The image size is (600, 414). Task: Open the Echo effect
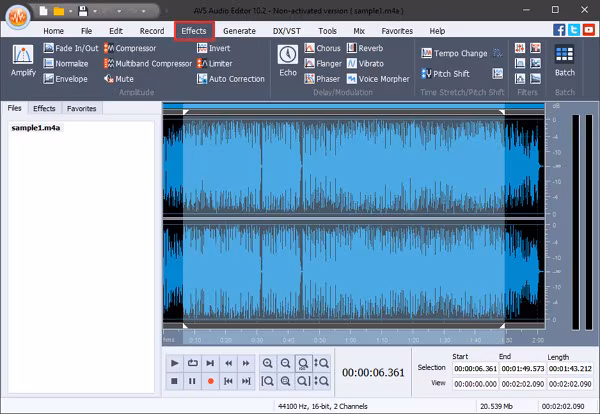[x=288, y=60]
